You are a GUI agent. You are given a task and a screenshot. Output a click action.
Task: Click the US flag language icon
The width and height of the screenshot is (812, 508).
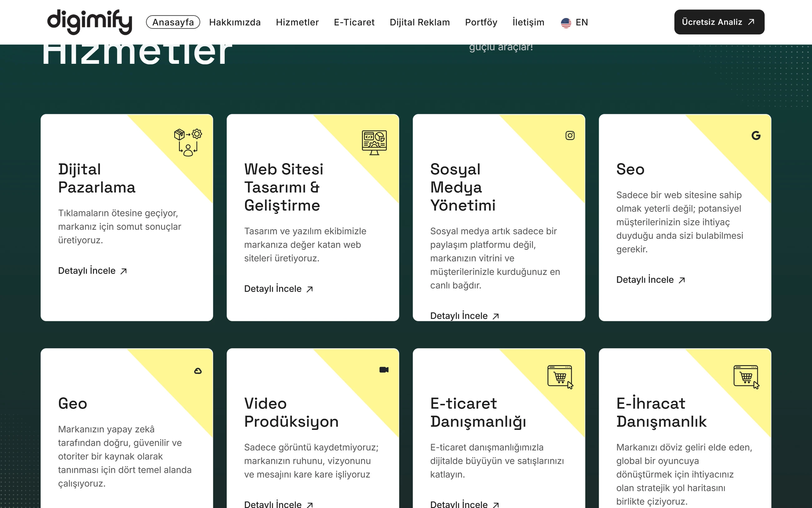(566, 23)
